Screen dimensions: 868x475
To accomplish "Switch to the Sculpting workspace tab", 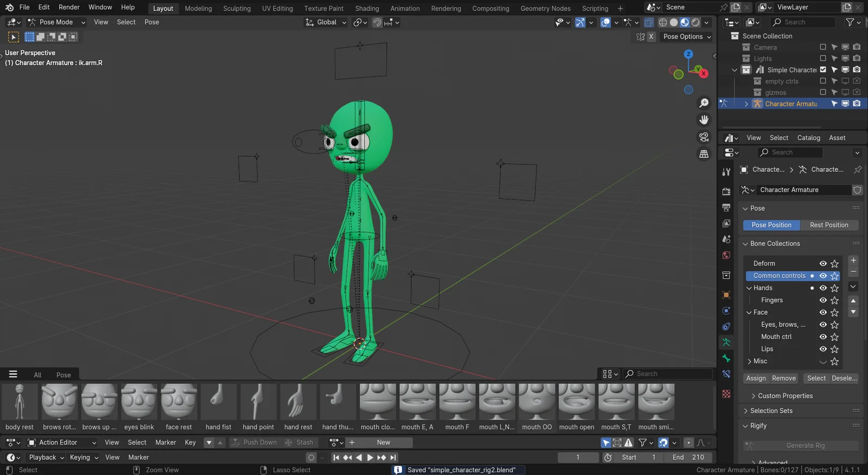I will (x=237, y=9).
